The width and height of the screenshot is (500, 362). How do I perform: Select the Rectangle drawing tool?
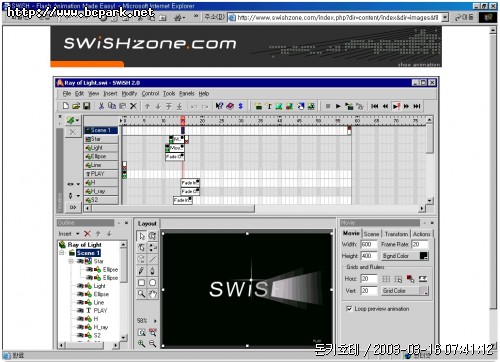pyautogui.click(x=141, y=283)
